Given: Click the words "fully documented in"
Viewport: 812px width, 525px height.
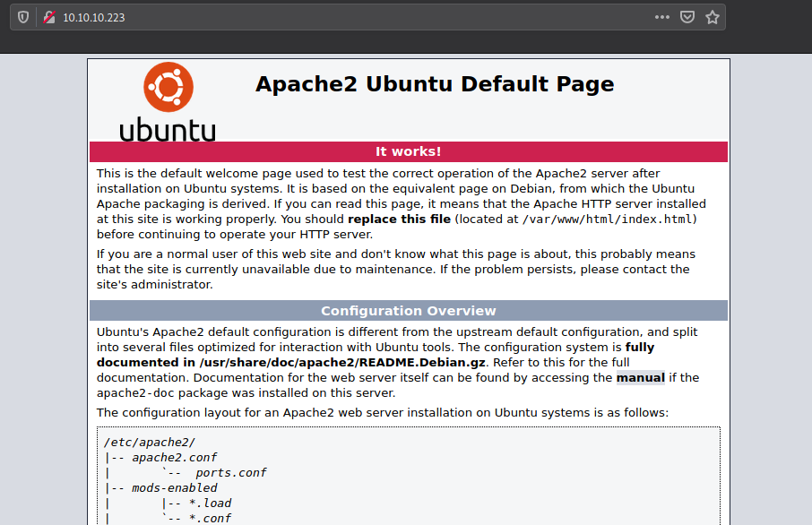Looking at the screenshot, I should [x=376, y=355].
